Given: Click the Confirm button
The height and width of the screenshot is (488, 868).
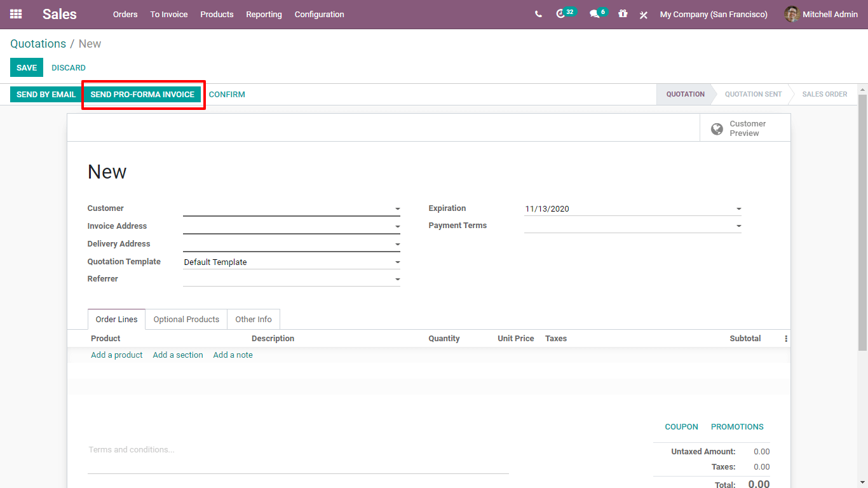Looking at the screenshot, I should tap(227, 94).
